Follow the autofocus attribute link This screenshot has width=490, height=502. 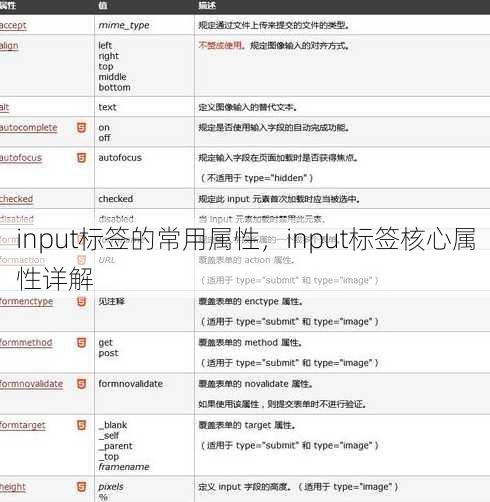[21, 158]
